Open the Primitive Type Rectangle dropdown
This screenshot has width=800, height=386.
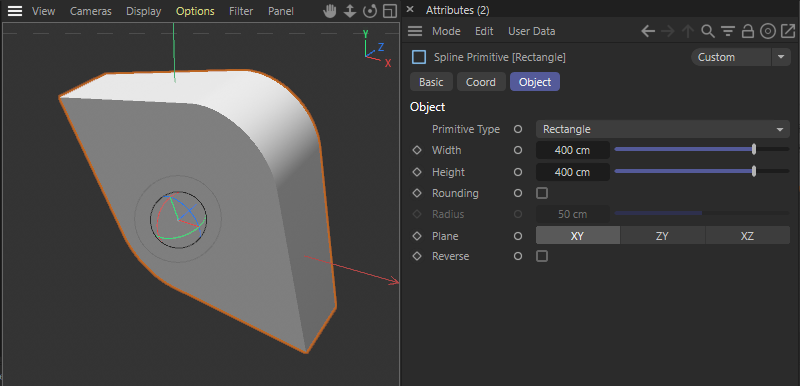pyautogui.click(x=663, y=130)
